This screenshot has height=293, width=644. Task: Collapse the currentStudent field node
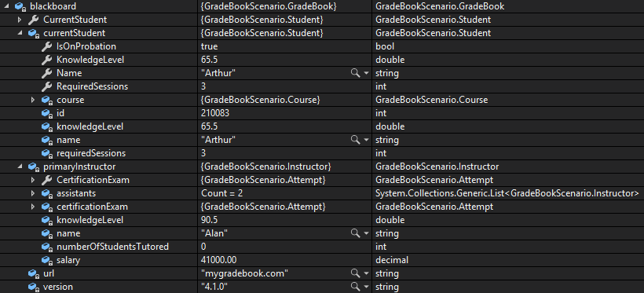click(20, 33)
